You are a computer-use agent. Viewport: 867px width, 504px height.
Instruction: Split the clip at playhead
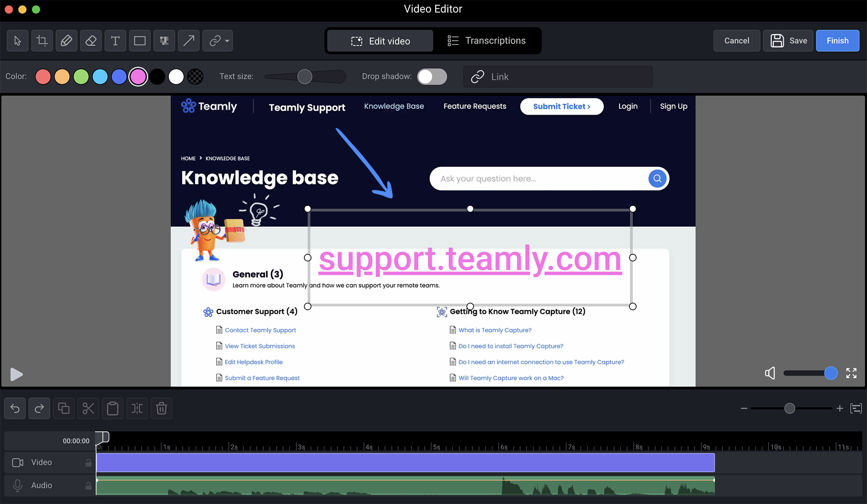(137, 408)
